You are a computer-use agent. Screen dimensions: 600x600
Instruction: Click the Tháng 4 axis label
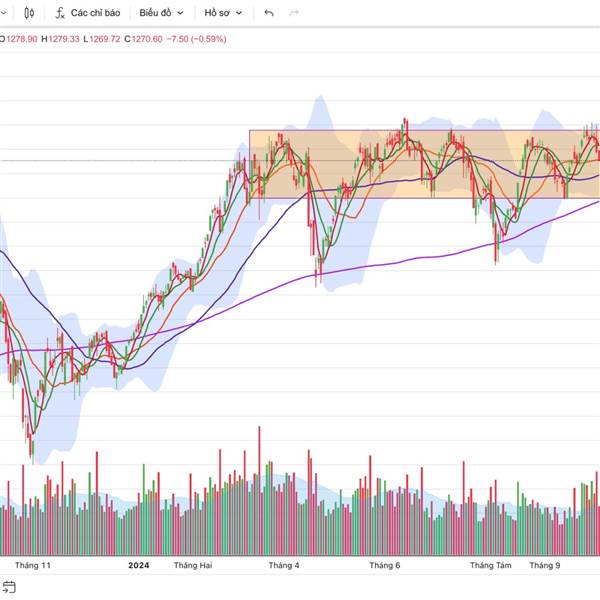tap(284, 565)
